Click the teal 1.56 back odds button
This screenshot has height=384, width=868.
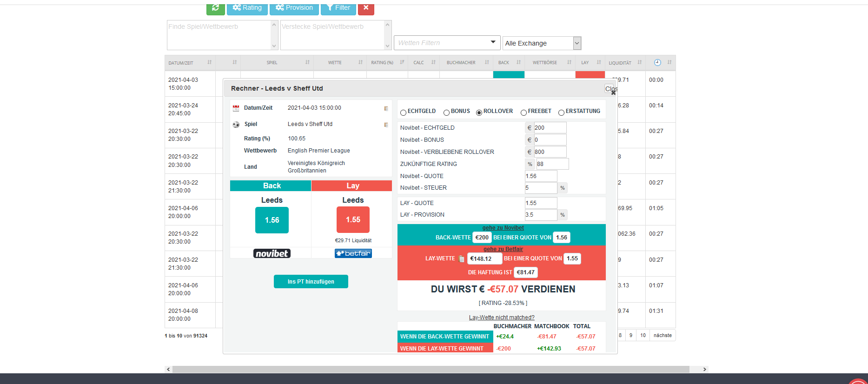[272, 220]
